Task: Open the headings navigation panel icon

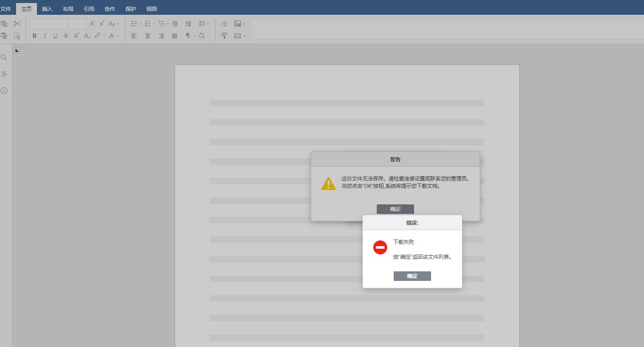Action: tap(4, 74)
